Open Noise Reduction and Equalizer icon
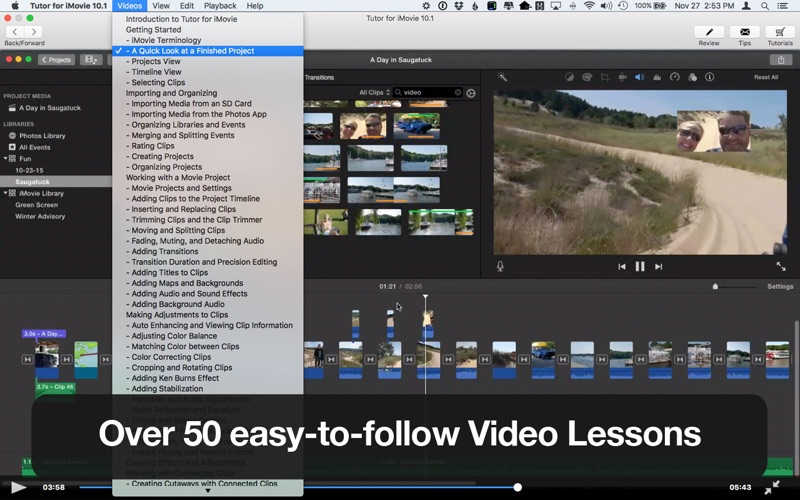800x500 pixels. pyautogui.click(x=657, y=77)
